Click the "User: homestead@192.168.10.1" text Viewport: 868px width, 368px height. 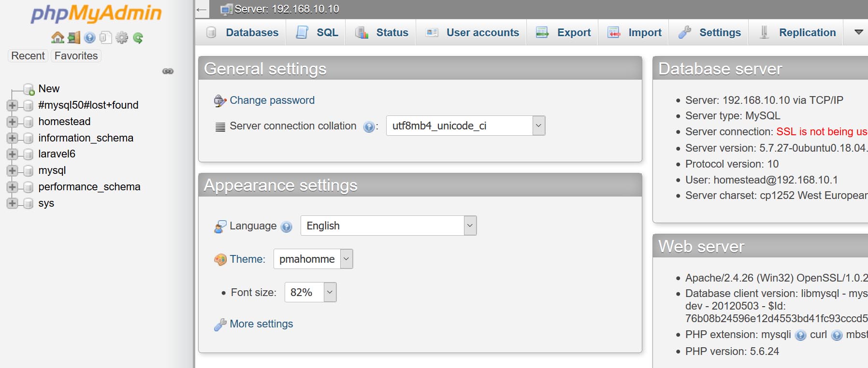point(762,180)
